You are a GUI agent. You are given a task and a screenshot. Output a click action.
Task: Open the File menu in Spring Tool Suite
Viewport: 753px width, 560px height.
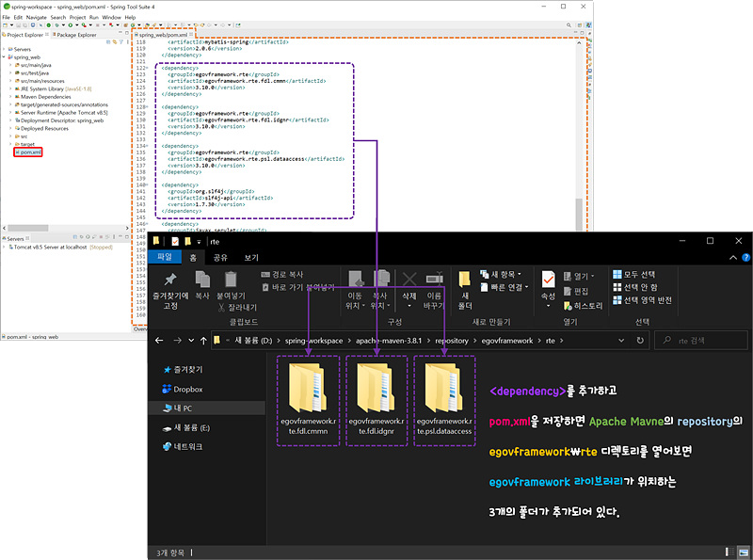[6, 17]
